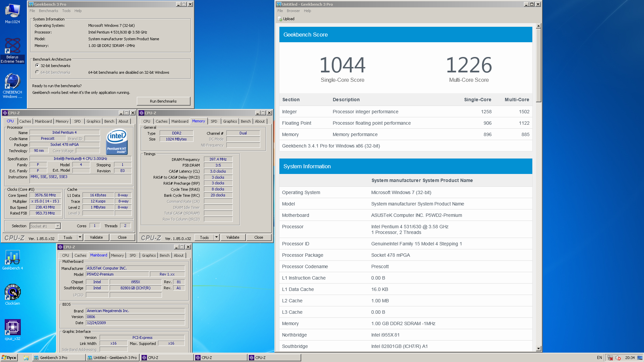Screen dimensions: 644x362
Task: Click title bar icon of CPU-Z Mainboard window
Action: 60,247
